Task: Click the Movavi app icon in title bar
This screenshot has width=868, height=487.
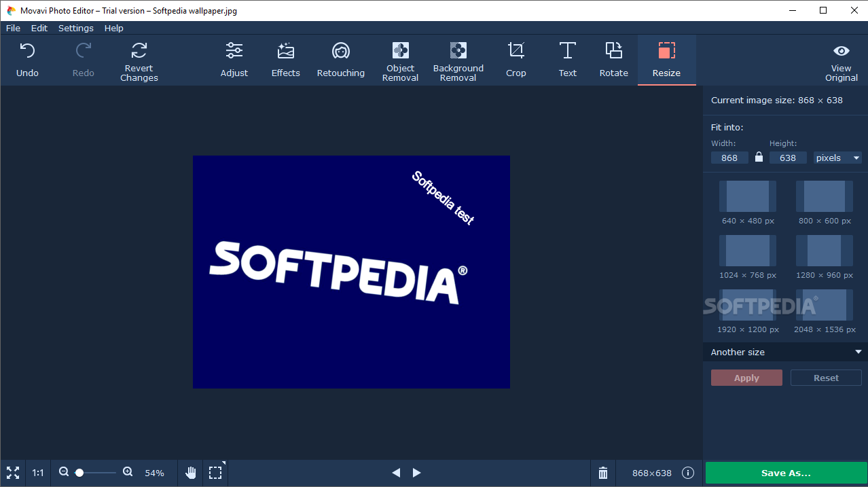Action: (11, 10)
